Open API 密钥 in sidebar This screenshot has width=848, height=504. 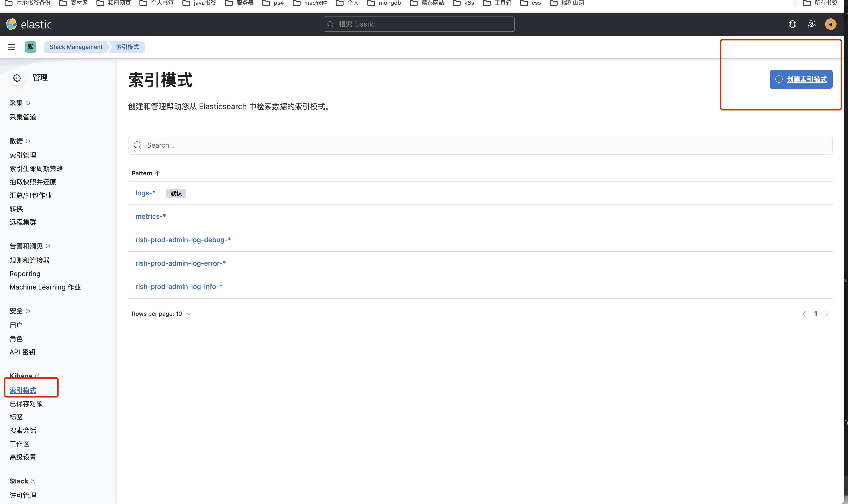(22, 352)
